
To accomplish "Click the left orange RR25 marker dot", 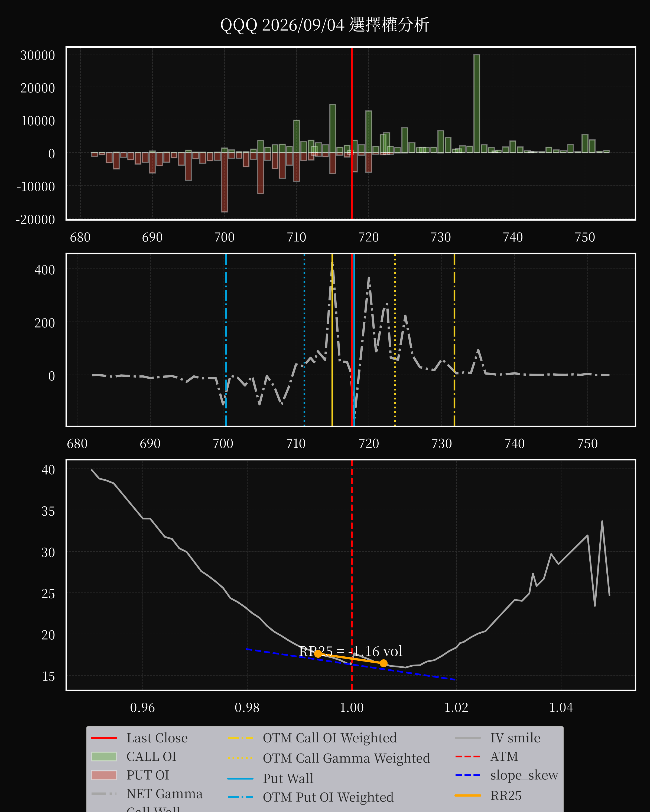I will click(x=318, y=653).
